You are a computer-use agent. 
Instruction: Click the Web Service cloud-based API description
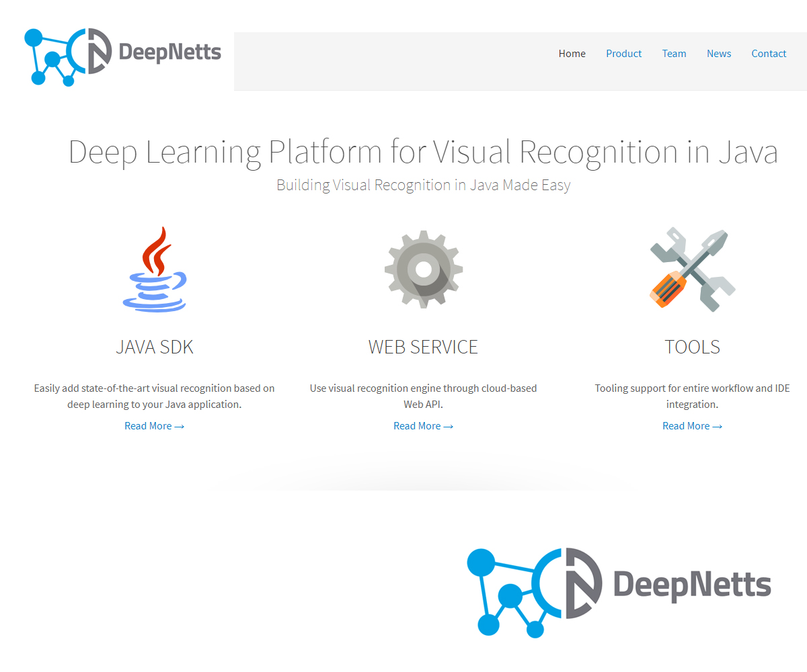[424, 396]
